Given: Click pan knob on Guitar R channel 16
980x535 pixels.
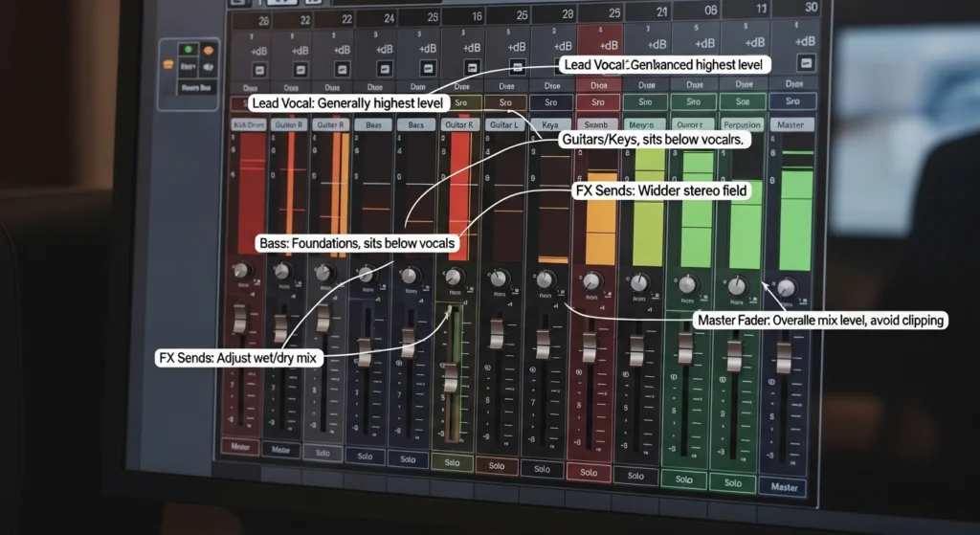Looking at the screenshot, I should point(455,277).
